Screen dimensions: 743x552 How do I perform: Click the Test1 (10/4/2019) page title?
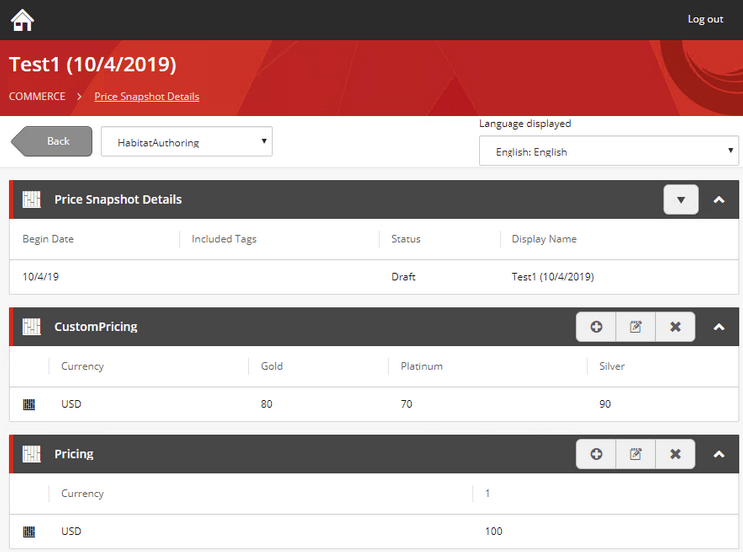92,64
